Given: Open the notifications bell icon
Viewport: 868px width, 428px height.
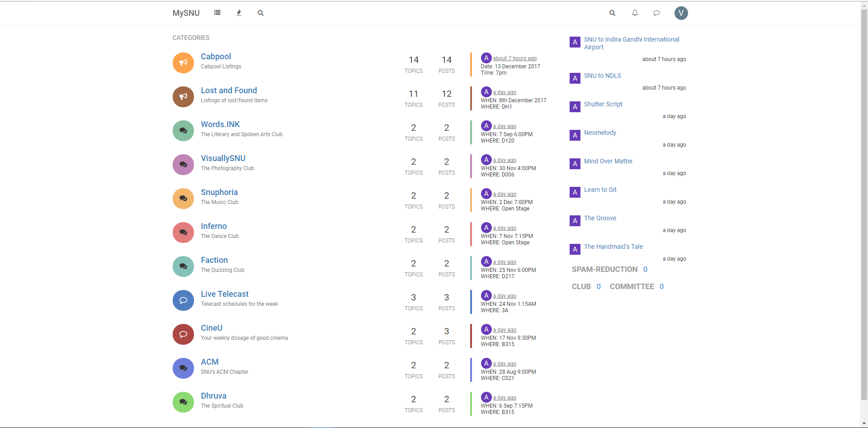Looking at the screenshot, I should (634, 13).
